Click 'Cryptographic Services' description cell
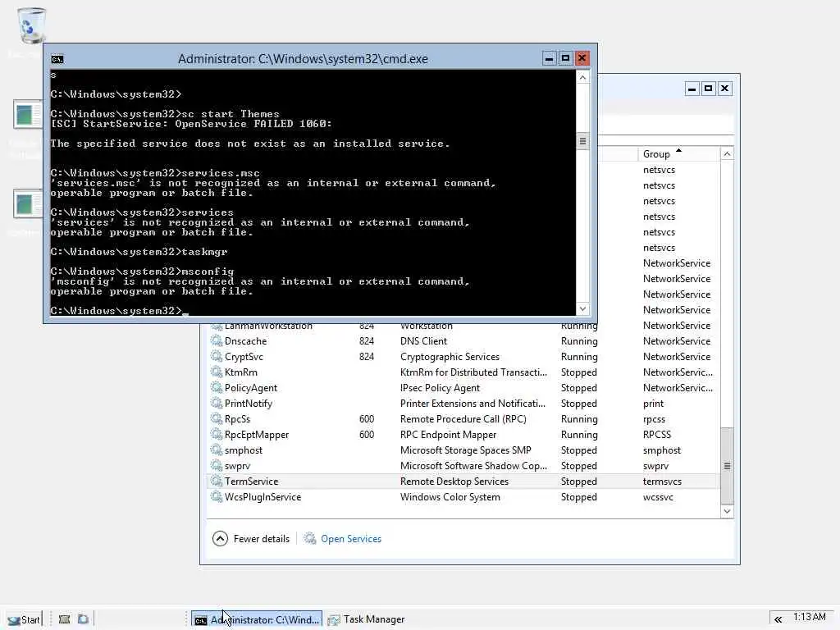The width and height of the screenshot is (840, 630). (x=450, y=356)
